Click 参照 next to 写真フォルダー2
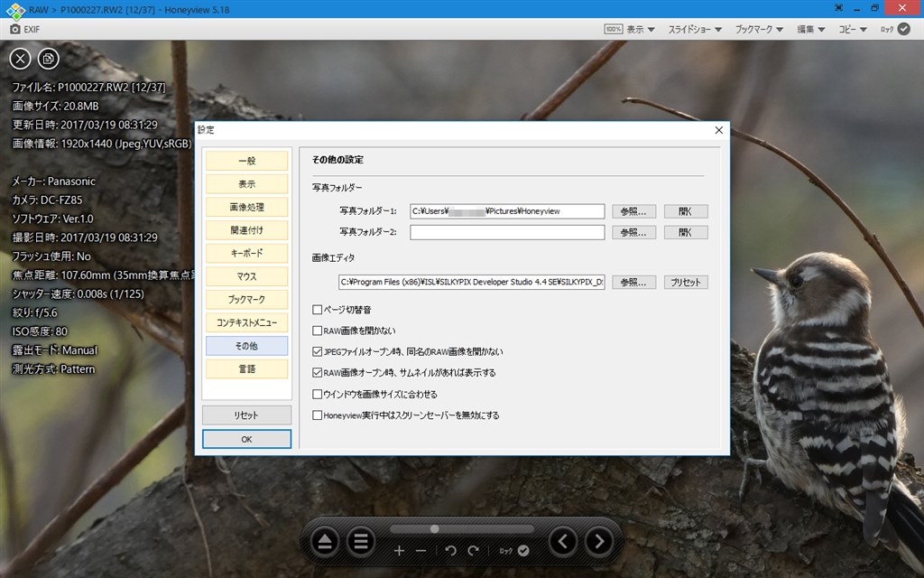 pos(633,232)
